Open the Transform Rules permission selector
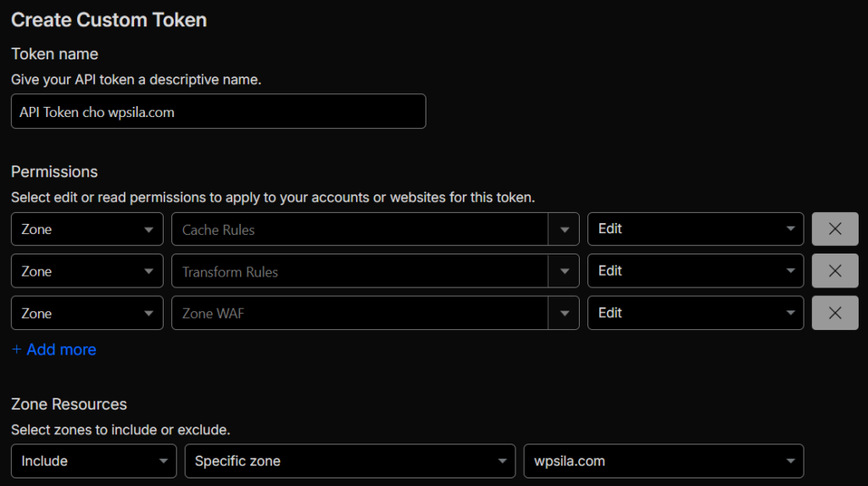Image resolution: width=868 pixels, height=486 pixels. pos(376,271)
